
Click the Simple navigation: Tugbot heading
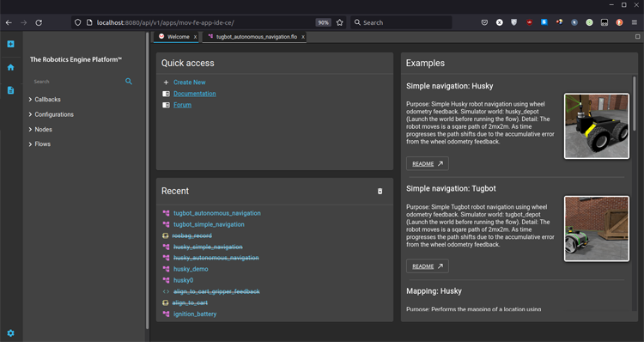[x=451, y=189]
